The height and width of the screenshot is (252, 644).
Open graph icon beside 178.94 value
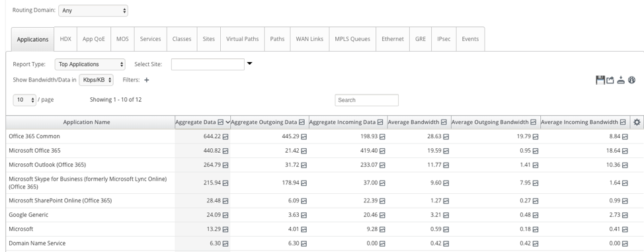[303, 183]
